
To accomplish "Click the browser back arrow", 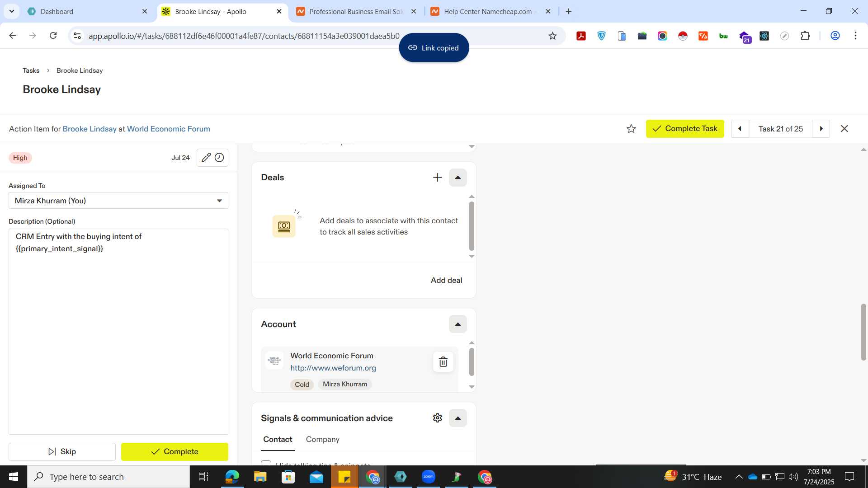I will click(x=13, y=36).
